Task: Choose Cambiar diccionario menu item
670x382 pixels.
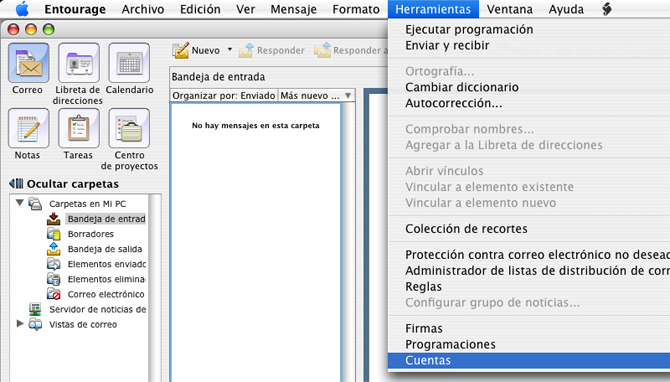Action: pos(529,87)
